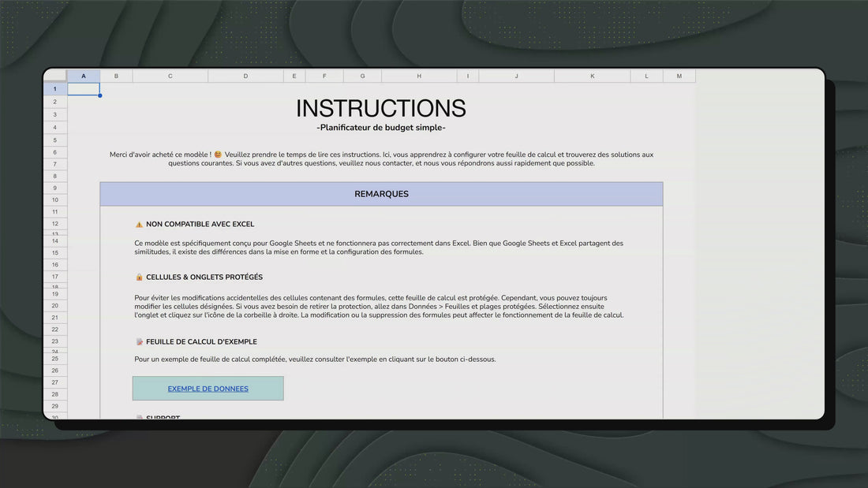Click the Planificateur de budget simple subtitle
Viewport: 868px width, 488px height.
point(381,128)
